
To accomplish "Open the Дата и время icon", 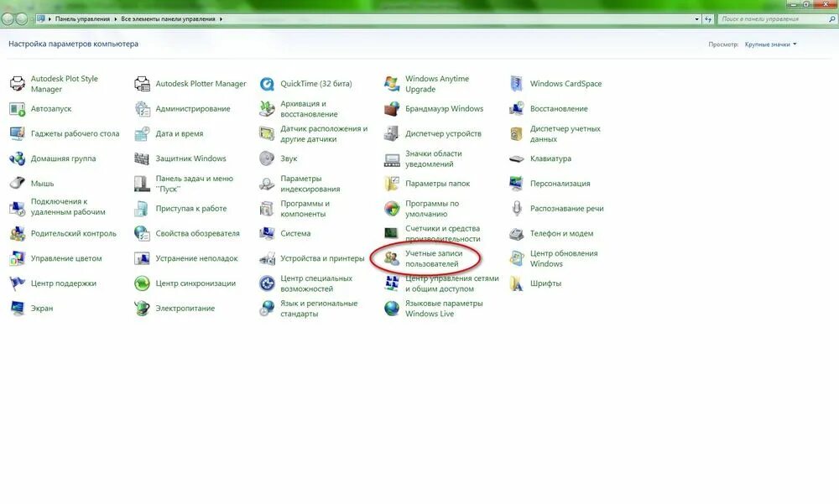I will click(x=142, y=133).
